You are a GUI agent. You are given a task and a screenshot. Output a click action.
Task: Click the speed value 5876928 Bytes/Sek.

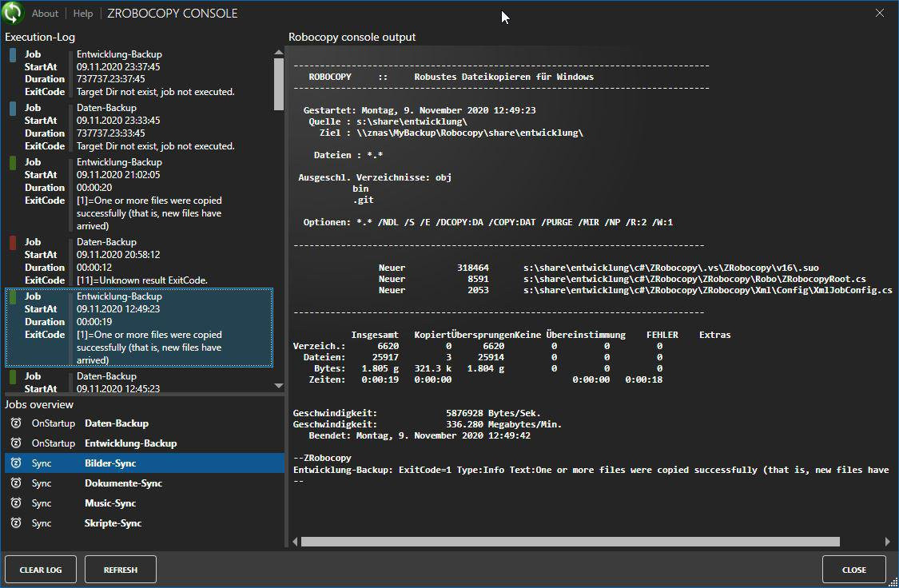coord(493,413)
